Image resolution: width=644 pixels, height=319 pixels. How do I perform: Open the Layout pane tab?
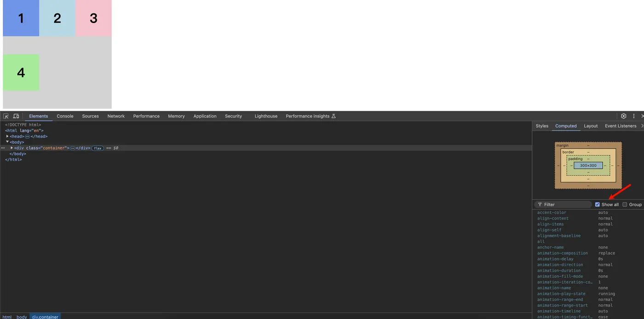(591, 126)
